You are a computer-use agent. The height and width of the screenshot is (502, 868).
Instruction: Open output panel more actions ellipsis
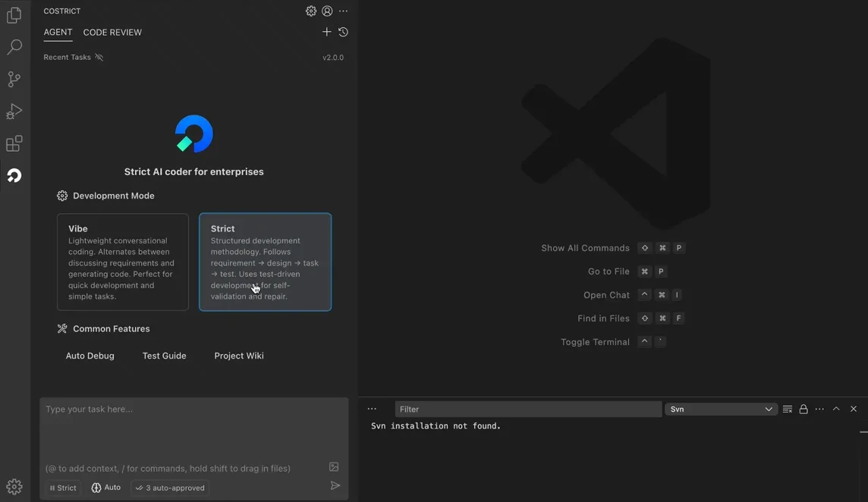pyautogui.click(x=820, y=409)
